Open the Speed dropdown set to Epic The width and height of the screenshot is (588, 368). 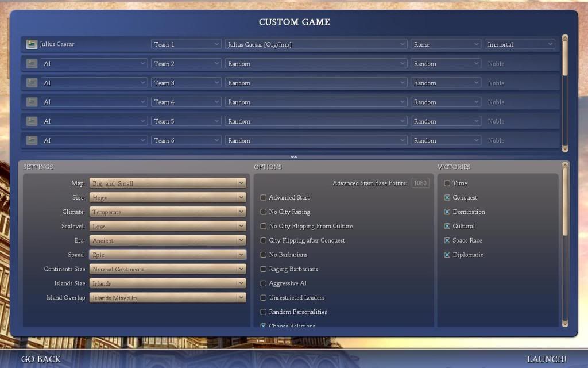(168, 255)
